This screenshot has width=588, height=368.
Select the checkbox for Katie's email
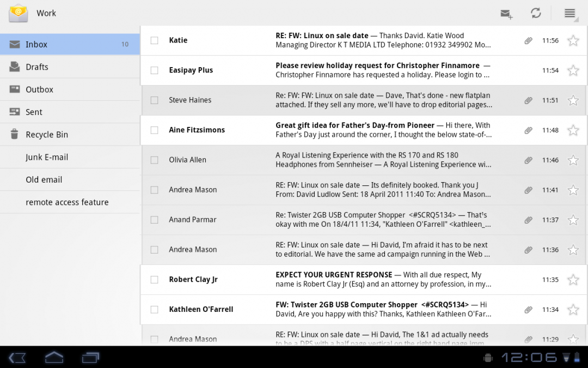[x=154, y=40]
